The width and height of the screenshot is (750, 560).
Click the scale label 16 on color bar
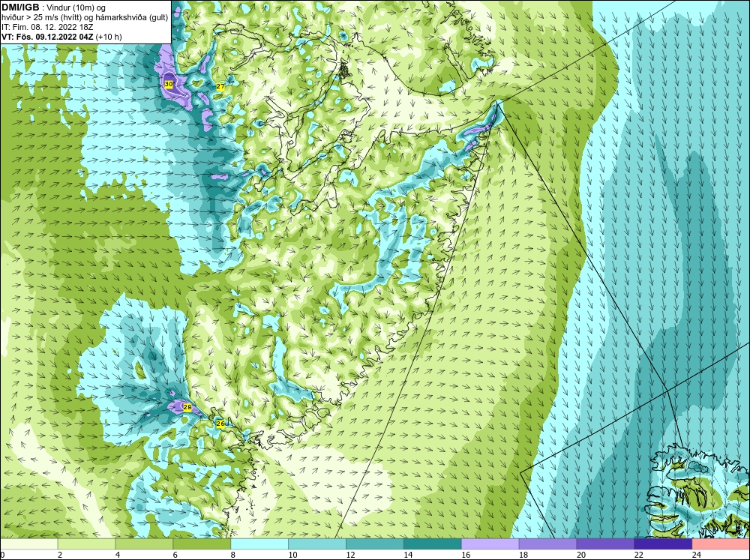click(x=466, y=555)
